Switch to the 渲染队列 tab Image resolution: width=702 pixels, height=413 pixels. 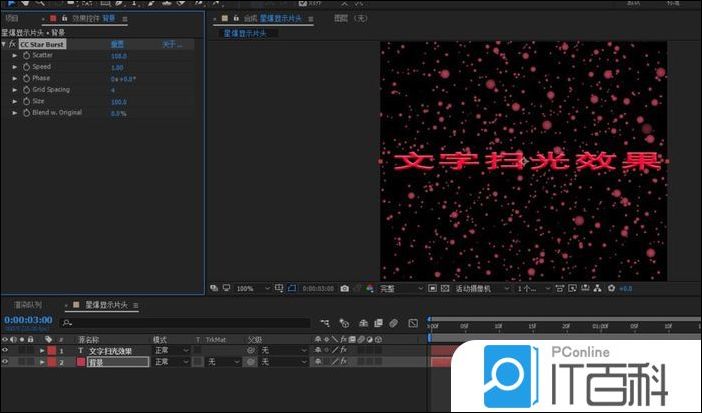pos(28,304)
